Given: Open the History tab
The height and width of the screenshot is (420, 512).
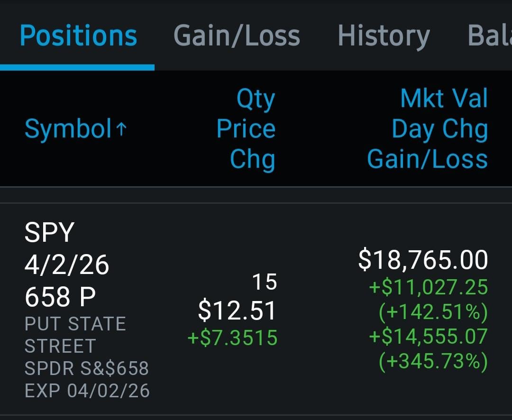Looking at the screenshot, I should (384, 36).
